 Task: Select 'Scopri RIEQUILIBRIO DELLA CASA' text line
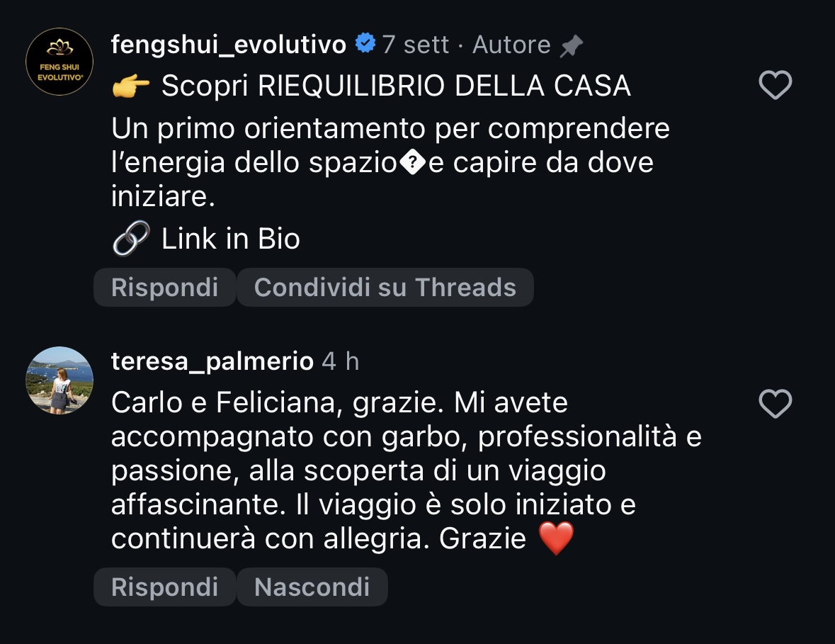(x=396, y=86)
